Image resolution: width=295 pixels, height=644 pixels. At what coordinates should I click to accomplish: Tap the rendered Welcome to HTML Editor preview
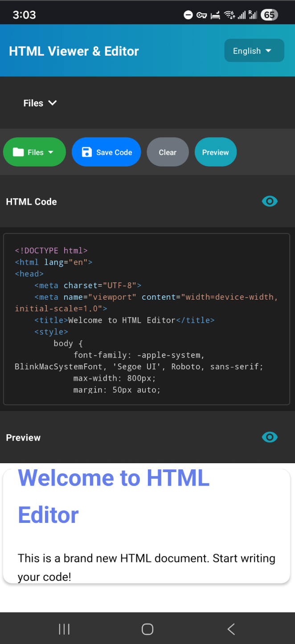click(113, 495)
